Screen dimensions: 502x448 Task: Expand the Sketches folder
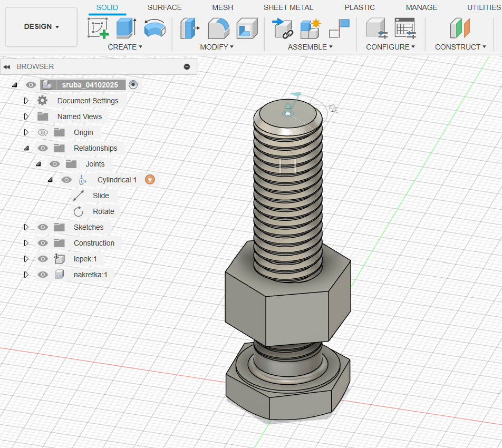point(26,227)
